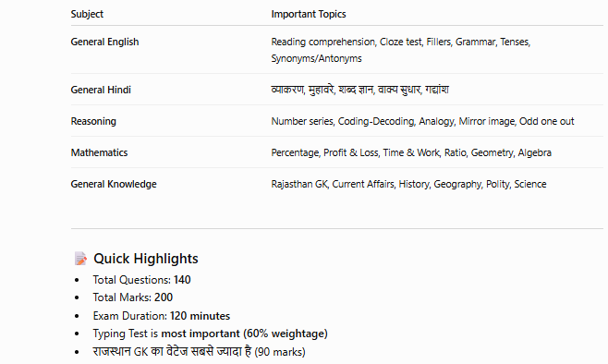The width and height of the screenshot is (608, 364).
Task: Click the Hindi topics text for General Hindi
Action: [359, 90]
